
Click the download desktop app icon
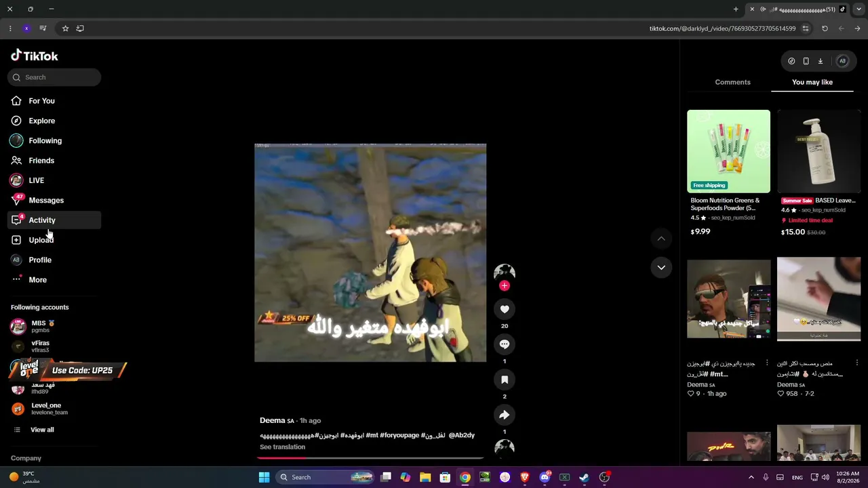click(x=820, y=61)
